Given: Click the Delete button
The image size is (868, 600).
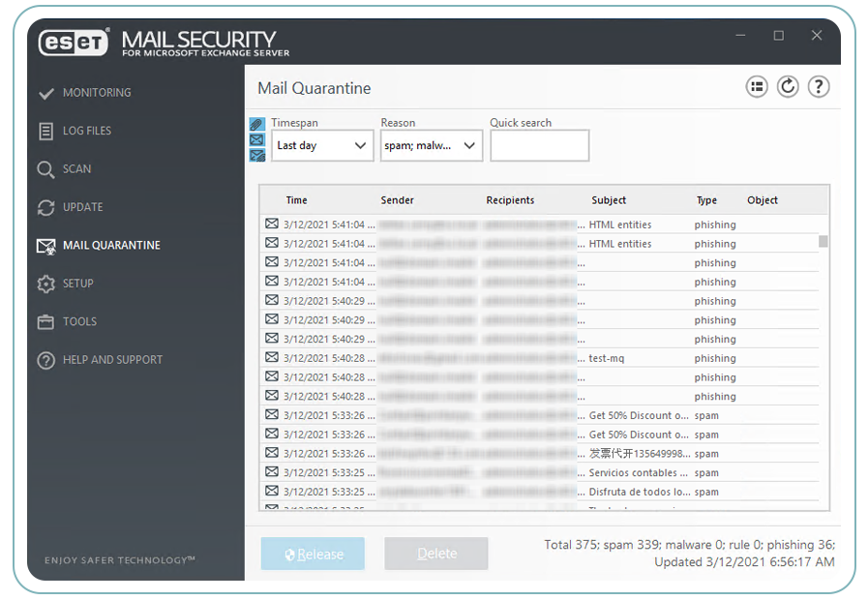Looking at the screenshot, I should tap(436, 554).
